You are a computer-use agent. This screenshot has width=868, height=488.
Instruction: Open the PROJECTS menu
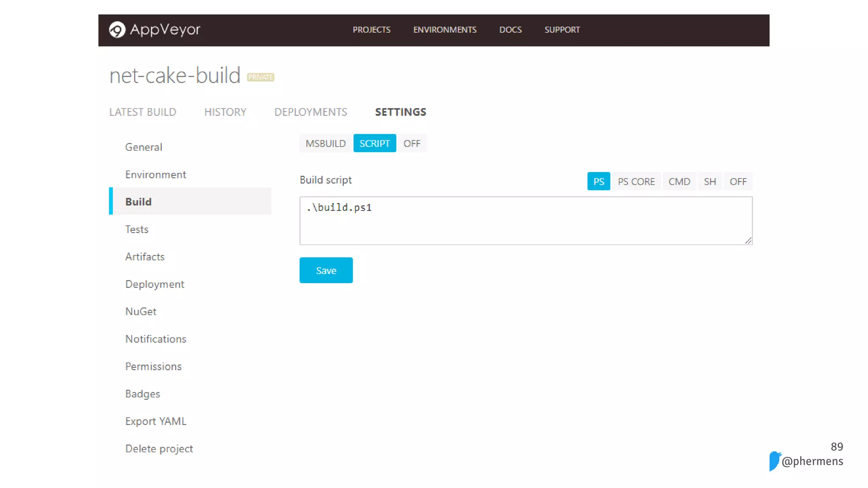(x=371, y=30)
